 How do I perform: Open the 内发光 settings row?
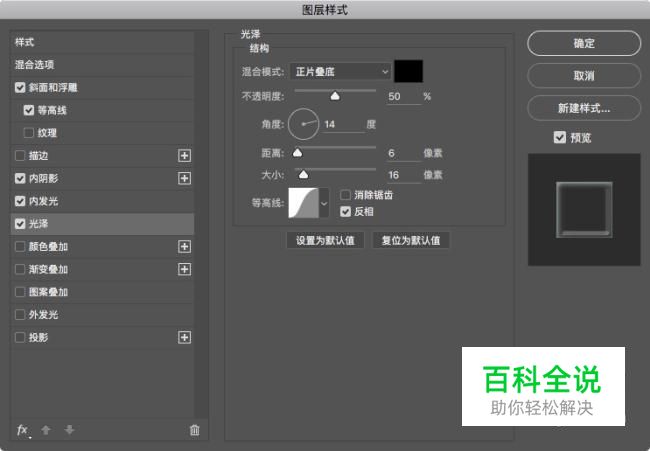pyautogui.click(x=102, y=201)
